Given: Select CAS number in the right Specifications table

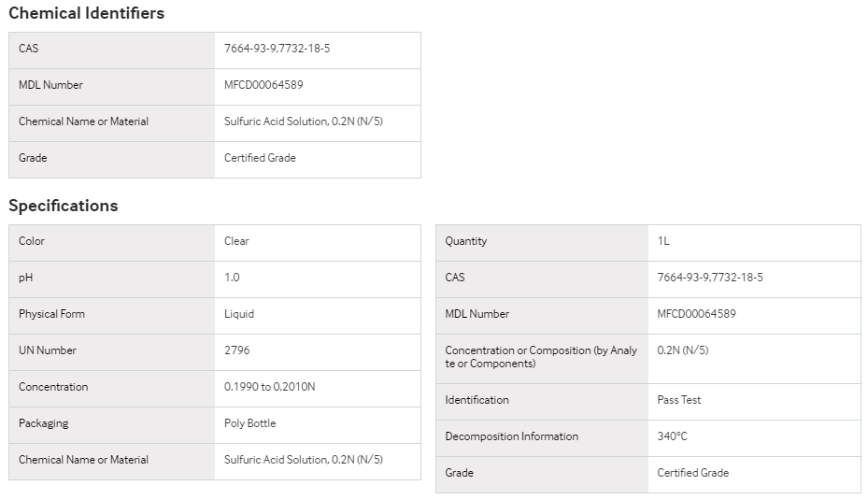Looking at the screenshot, I should pyautogui.click(x=710, y=278).
